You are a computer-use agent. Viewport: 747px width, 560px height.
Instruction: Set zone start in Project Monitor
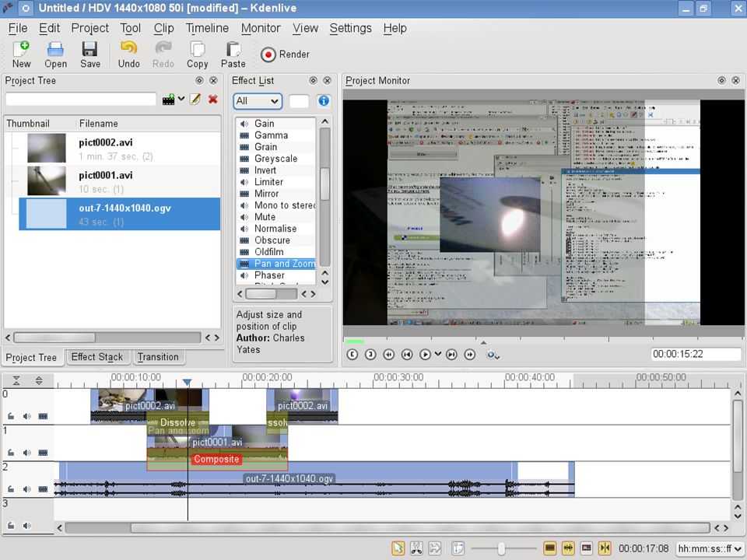[352, 355]
